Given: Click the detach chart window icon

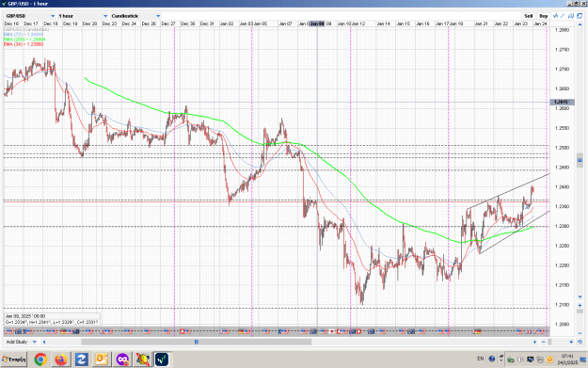Looking at the screenshot, I should [580, 16].
